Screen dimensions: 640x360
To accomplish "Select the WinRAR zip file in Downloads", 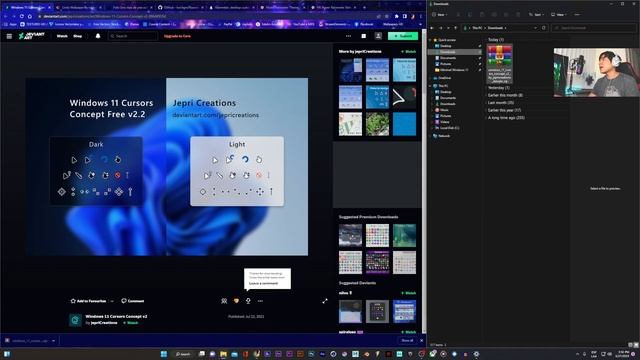I will pyautogui.click(x=500, y=64).
